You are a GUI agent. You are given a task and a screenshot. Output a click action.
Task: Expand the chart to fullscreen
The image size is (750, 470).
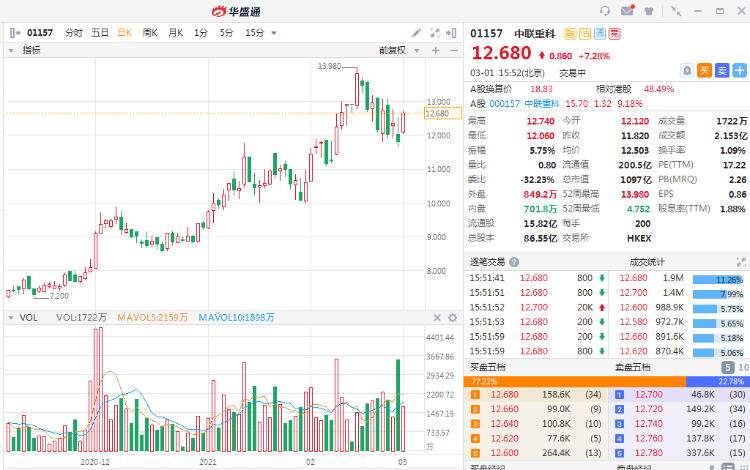point(435,33)
